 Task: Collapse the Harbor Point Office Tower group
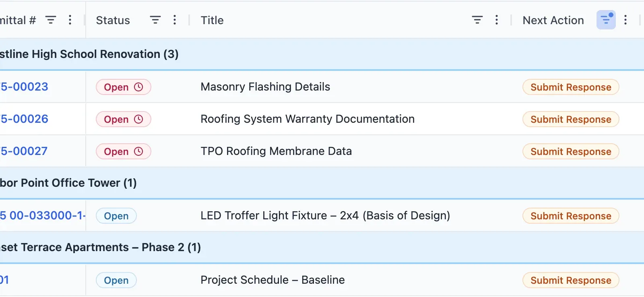68,183
